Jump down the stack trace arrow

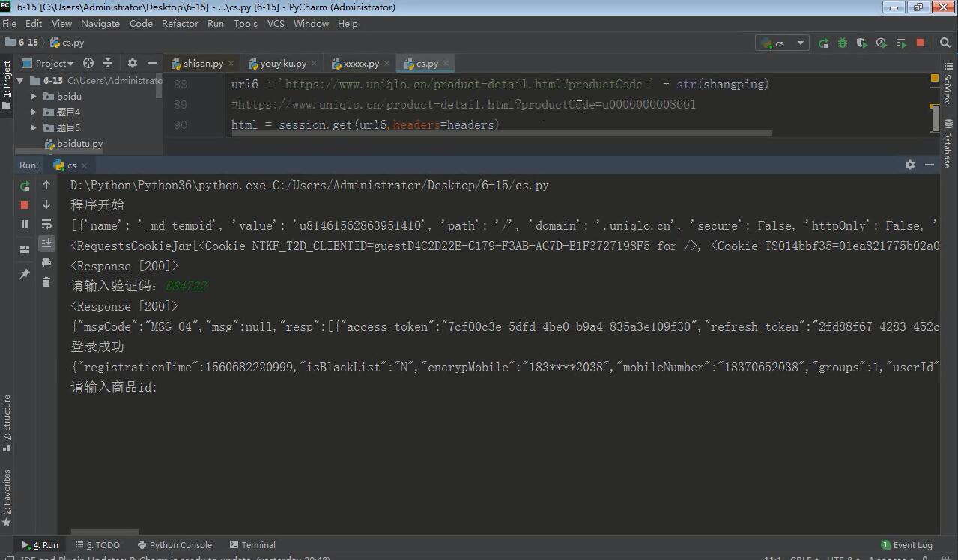coord(46,204)
